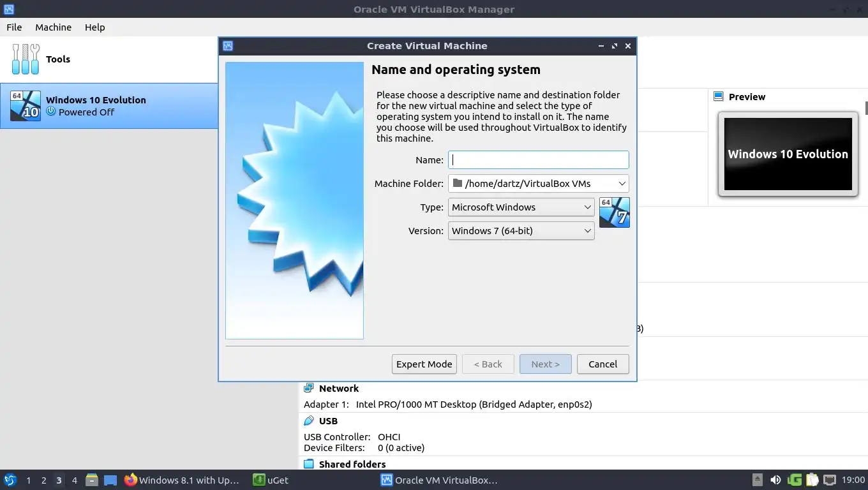The height and width of the screenshot is (490, 868).
Task: Open the volume control tray icon
Action: (x=775, y=480)
